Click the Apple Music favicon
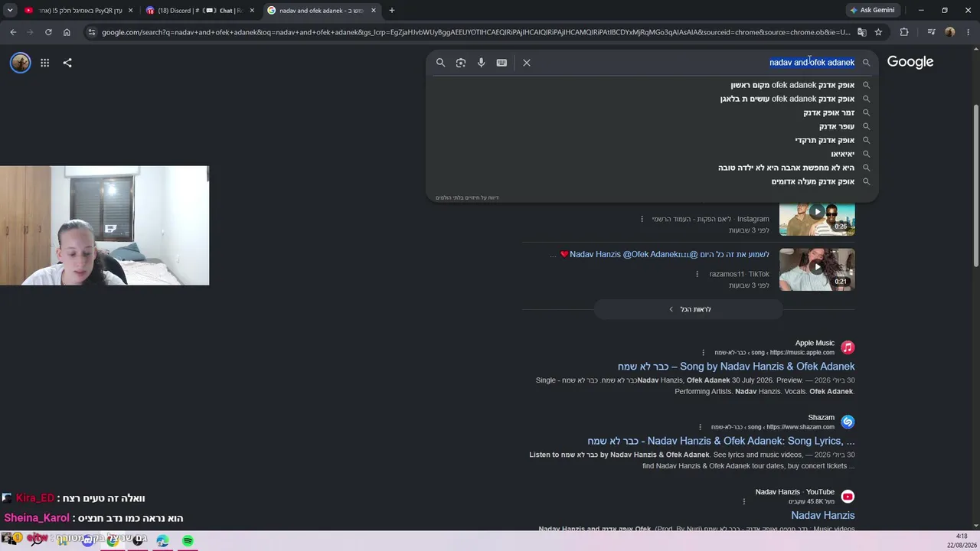 pos(848,347)
